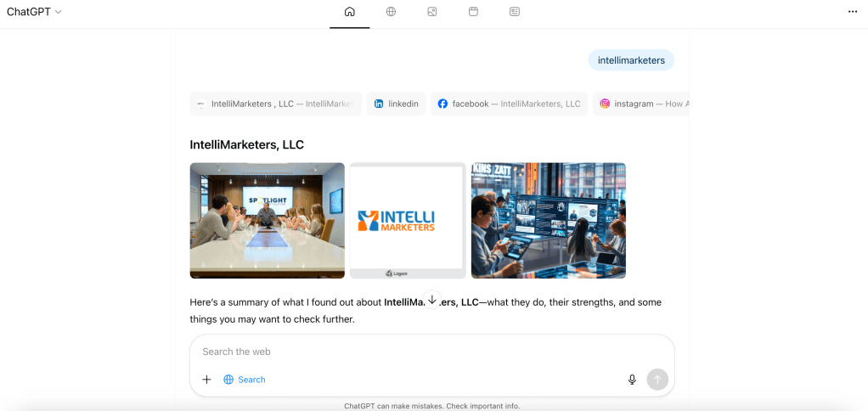
Task: Open the instagram source chip
Action: (641, 104)
